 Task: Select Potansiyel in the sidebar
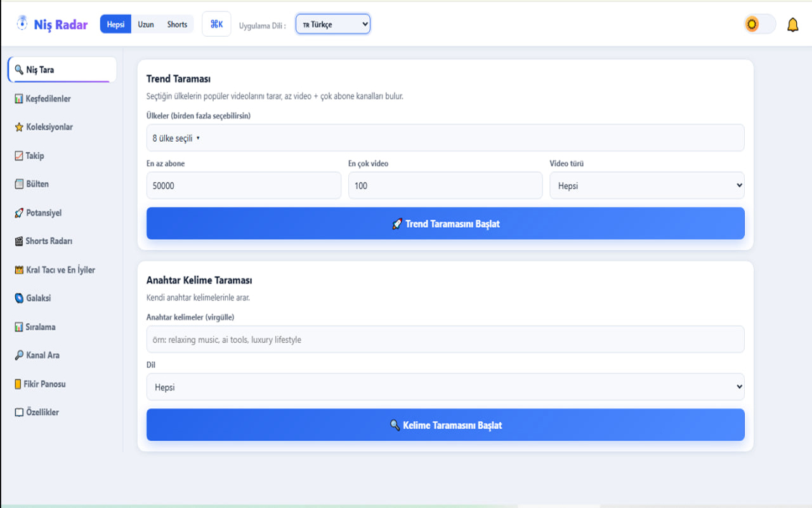62,213
